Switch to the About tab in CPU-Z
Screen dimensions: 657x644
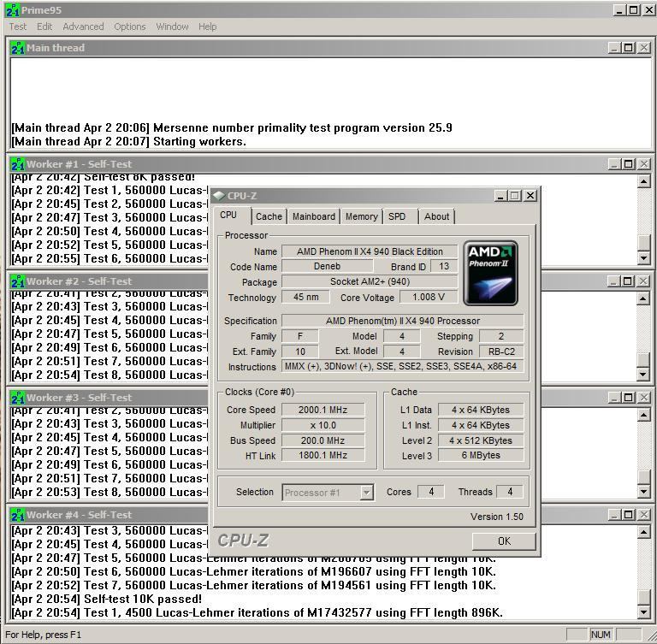[436, 216]
